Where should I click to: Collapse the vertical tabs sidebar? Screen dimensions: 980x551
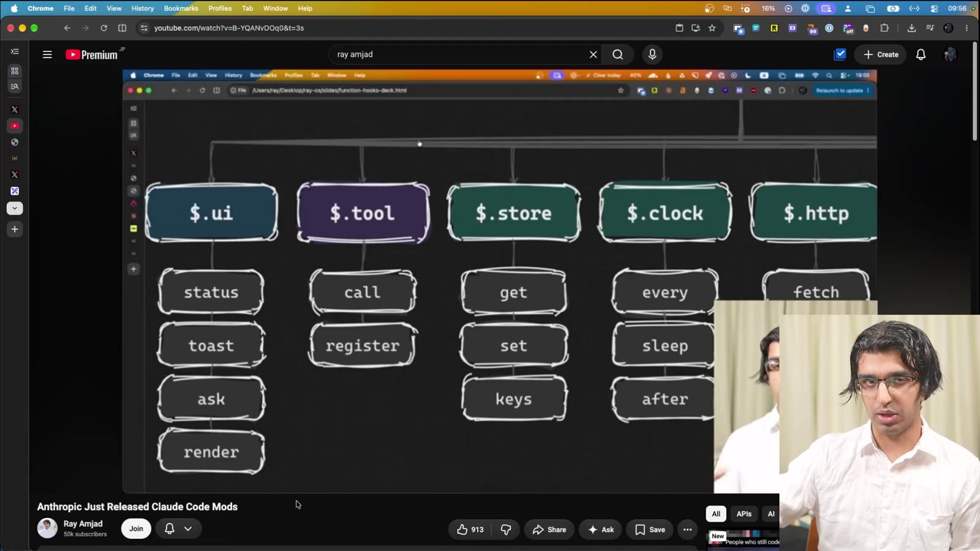click(x=15, y=51)
